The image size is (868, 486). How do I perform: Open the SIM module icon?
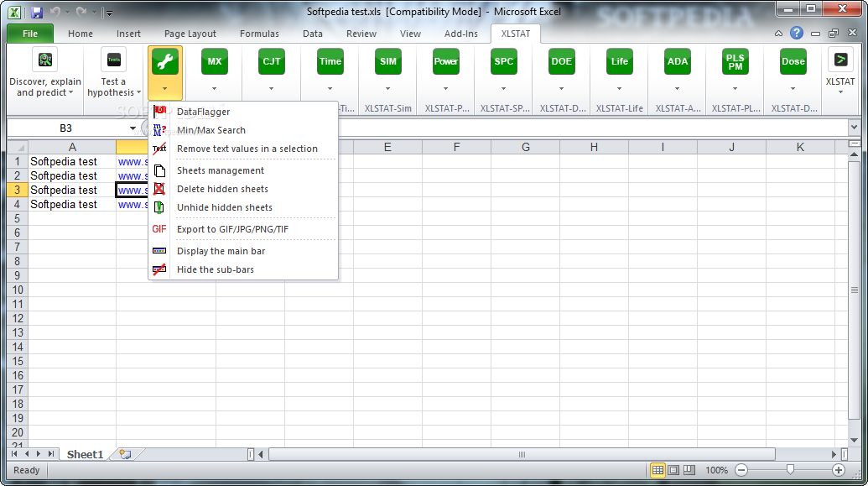pyautogui.click(x=388, y=61)
